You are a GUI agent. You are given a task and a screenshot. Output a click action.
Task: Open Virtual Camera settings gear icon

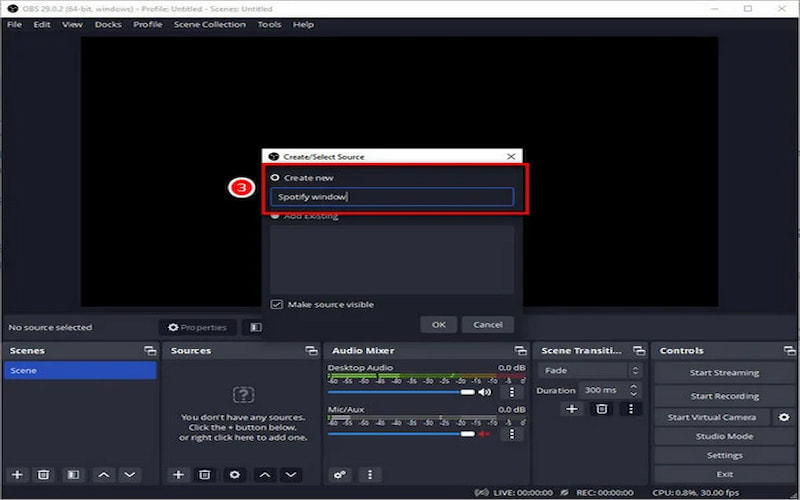pos(784,417)
